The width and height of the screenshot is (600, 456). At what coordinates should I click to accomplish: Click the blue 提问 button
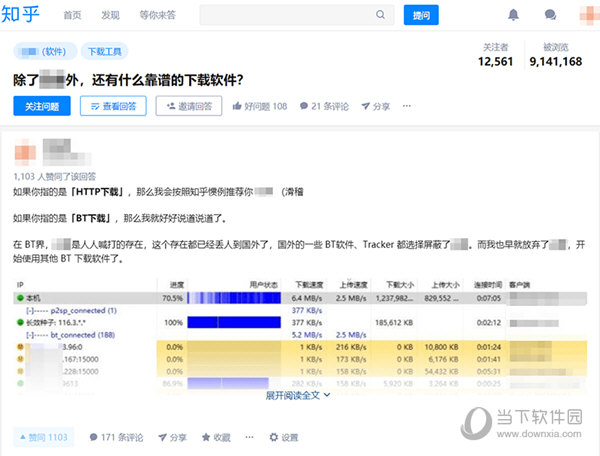421,15
